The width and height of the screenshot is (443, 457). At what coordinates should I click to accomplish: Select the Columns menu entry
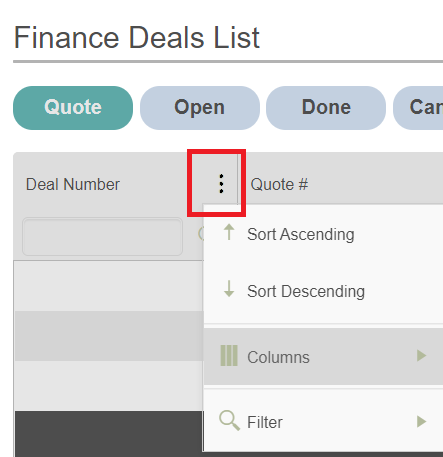click(x=323, y=356)
